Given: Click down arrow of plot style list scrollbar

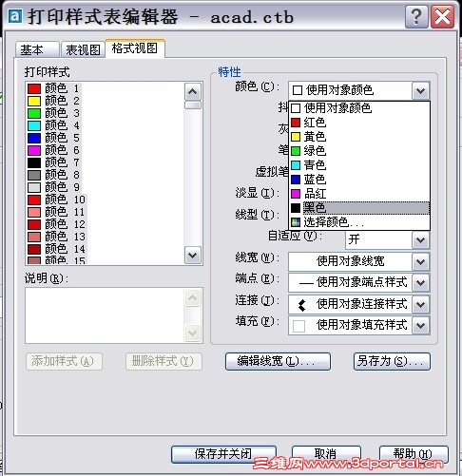Looking at the screenshot, I should (193, 255).
